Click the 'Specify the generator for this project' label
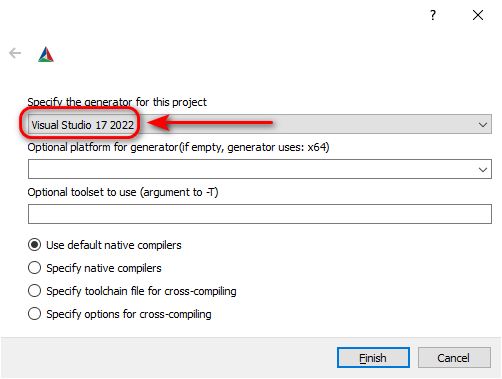Image resolution: width=502 pixels, height=379 pixels. [x=117, y=102]
